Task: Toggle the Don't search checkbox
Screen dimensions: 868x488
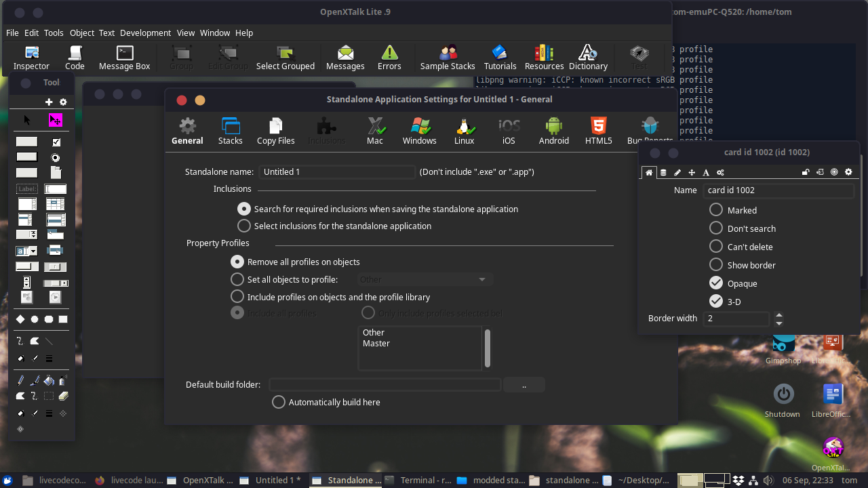Action: point(716,228)
